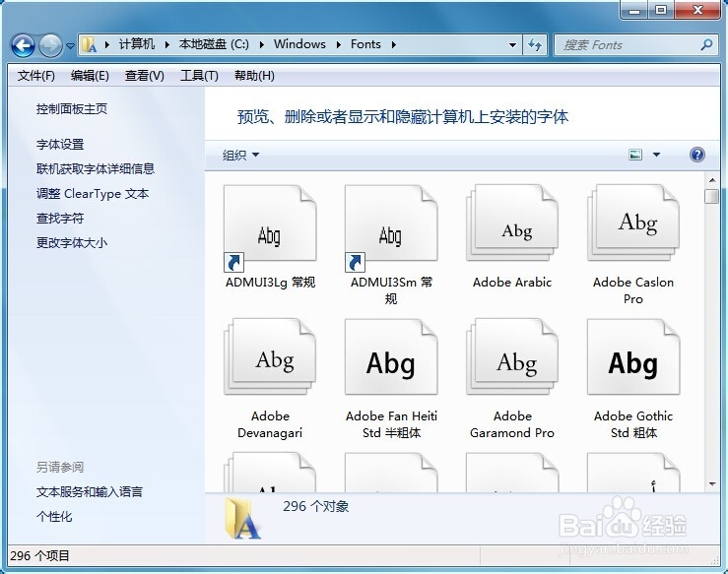This screenshot has width=728, height=574.
Task: Select the Fonts breadcrumb segment
Action: tap(365, 44)
